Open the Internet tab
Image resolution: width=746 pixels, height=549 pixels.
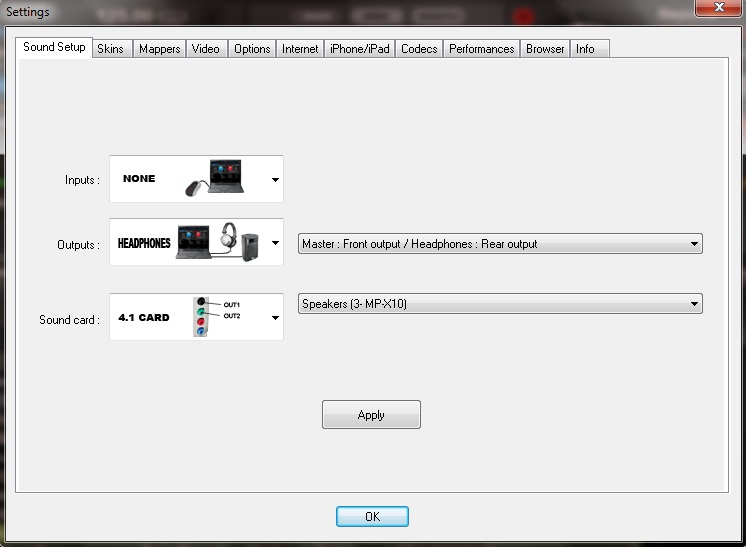pyautogui.click(x=300, y=49)
